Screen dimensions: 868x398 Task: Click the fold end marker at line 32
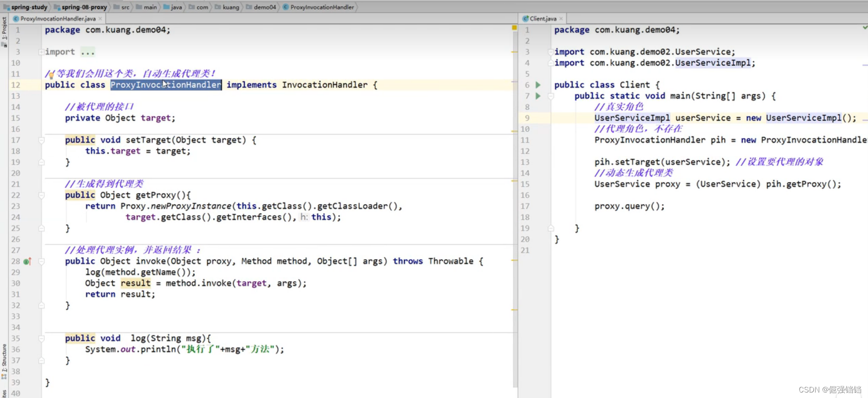coord(41,305)
